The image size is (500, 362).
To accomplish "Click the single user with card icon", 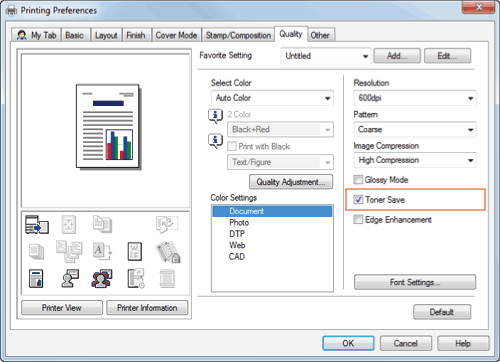I will click(x=70, y=278).
